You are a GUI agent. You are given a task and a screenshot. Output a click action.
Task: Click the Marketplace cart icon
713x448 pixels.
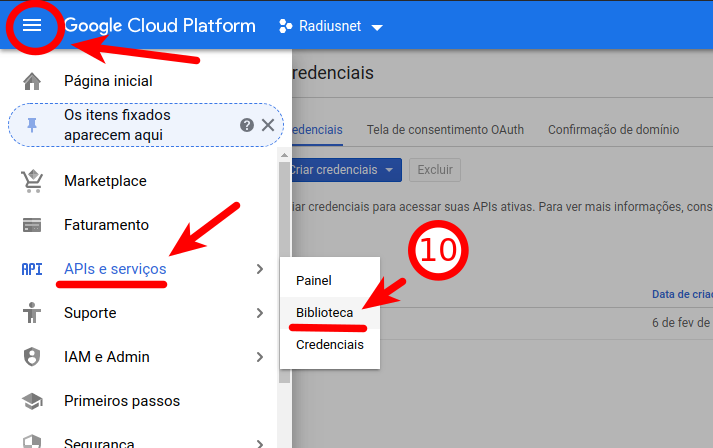tap(32, 181)
